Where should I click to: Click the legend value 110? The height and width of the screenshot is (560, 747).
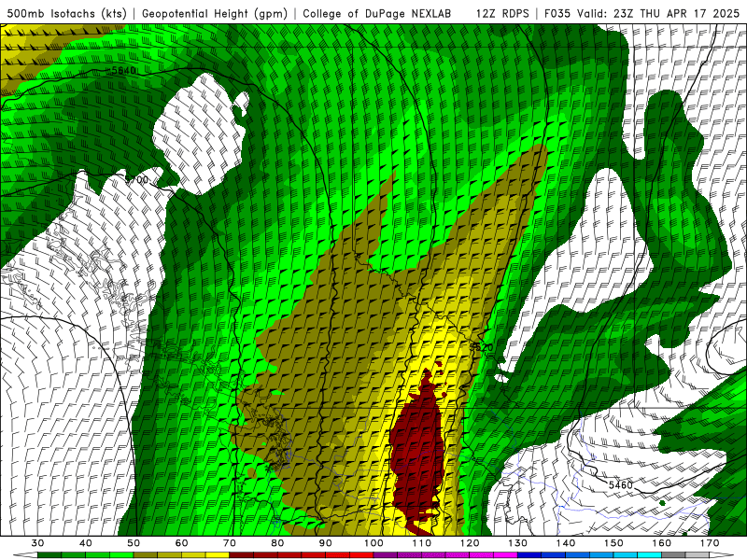pyautogui.click(x=422, y=543)
